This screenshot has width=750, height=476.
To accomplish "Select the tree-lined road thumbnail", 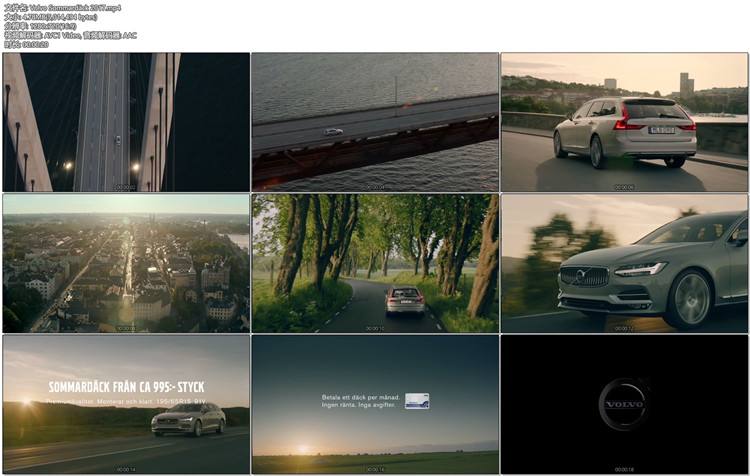I will click(375, 263).
